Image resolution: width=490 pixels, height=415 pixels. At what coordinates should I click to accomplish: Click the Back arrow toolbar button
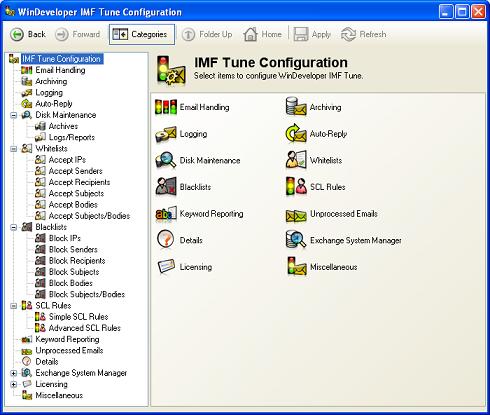[x=27, y=34]
